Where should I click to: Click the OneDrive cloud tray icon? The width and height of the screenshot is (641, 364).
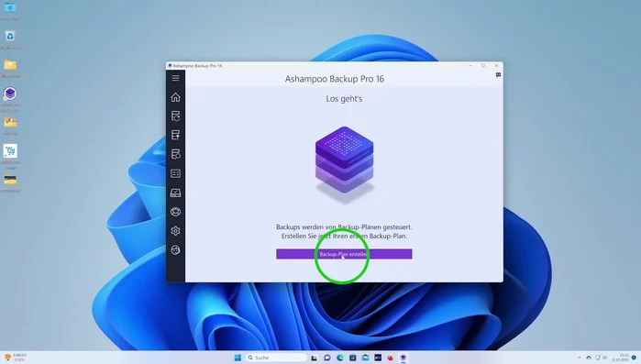(x=589, y=358)
